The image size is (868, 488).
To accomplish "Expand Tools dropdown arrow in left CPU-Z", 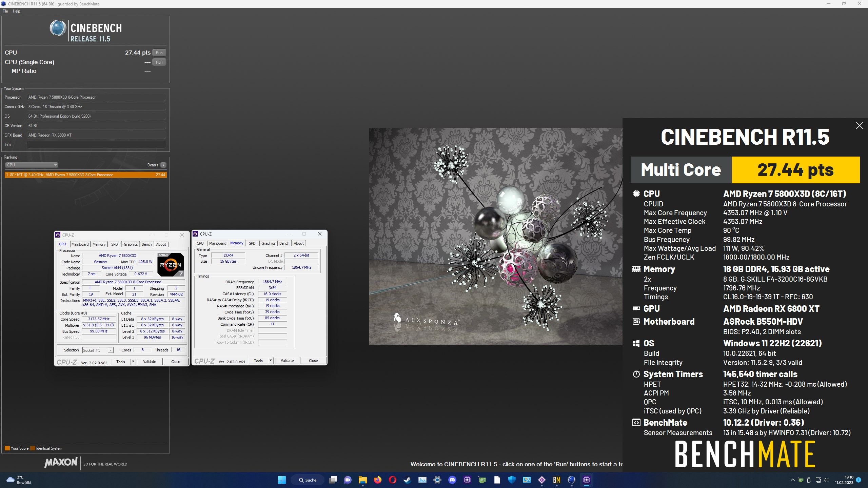I will tap(133, 362).
